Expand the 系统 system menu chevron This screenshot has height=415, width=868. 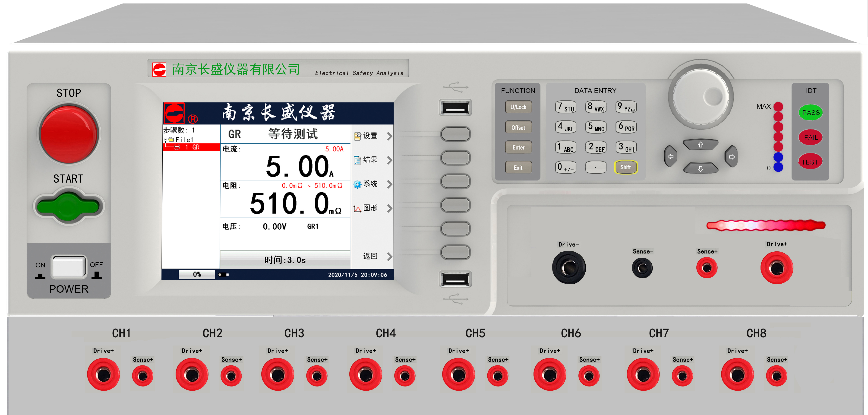pos(389,184)
